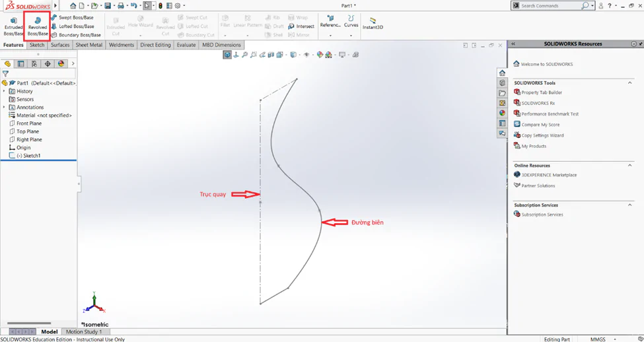The width and height of the screenshot is (644, 342).
Task: Click the Home icon in top toolbar
Action: coord(73,6)
